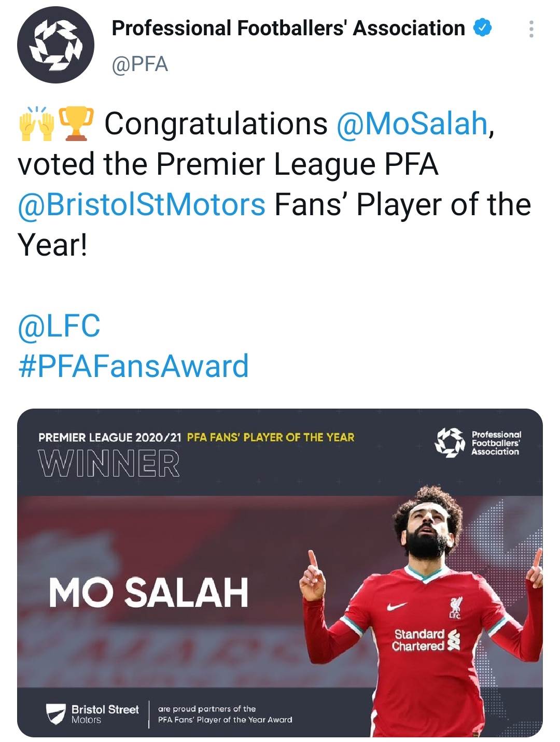Open the Mo Salah winner image
560x742 pixels.
coord(280,572)
